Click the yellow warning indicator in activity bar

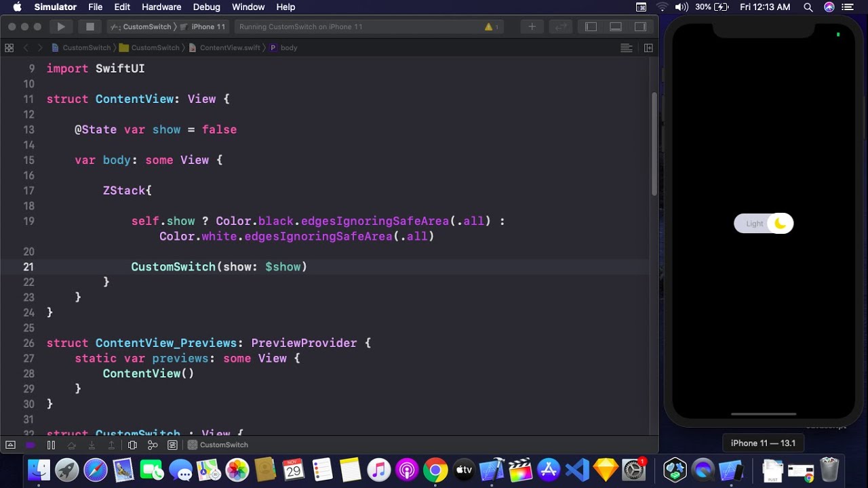click(x=491, y=27)
